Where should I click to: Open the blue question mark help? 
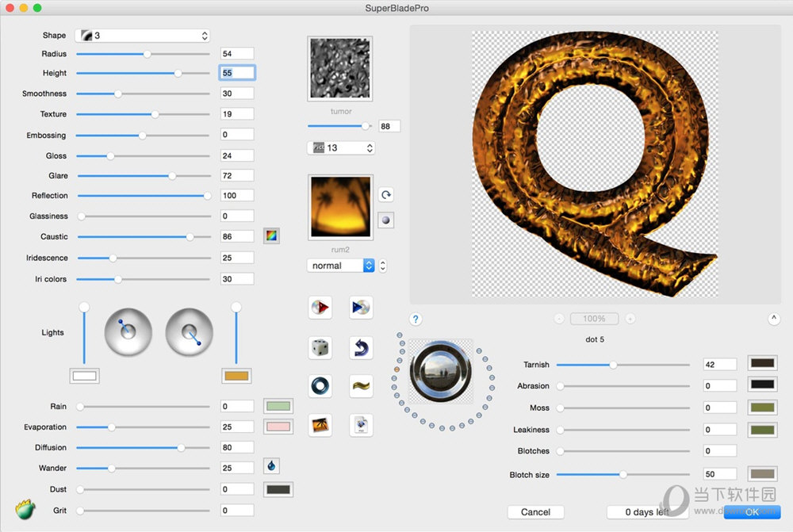(x=416, y=320)
